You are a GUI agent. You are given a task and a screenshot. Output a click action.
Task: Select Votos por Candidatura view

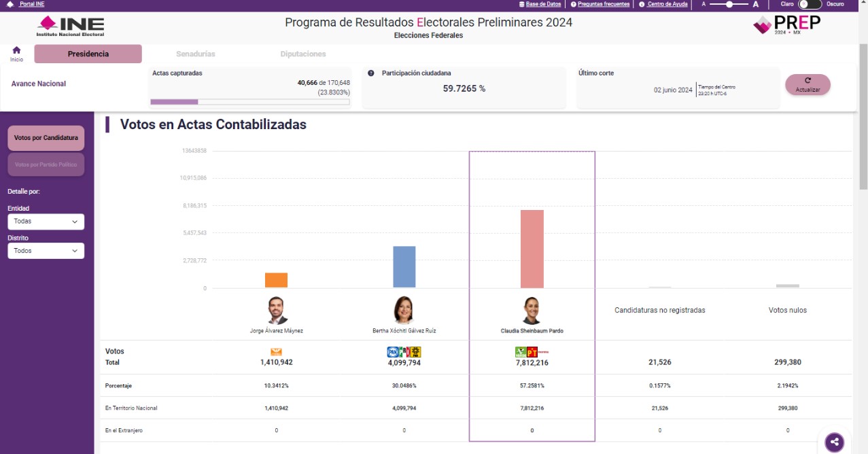(x=46, y=138)
